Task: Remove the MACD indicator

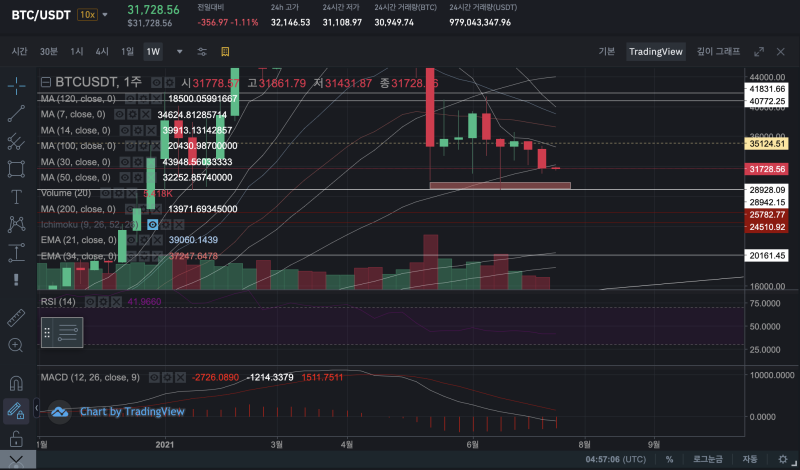Action: coord(181,378)
